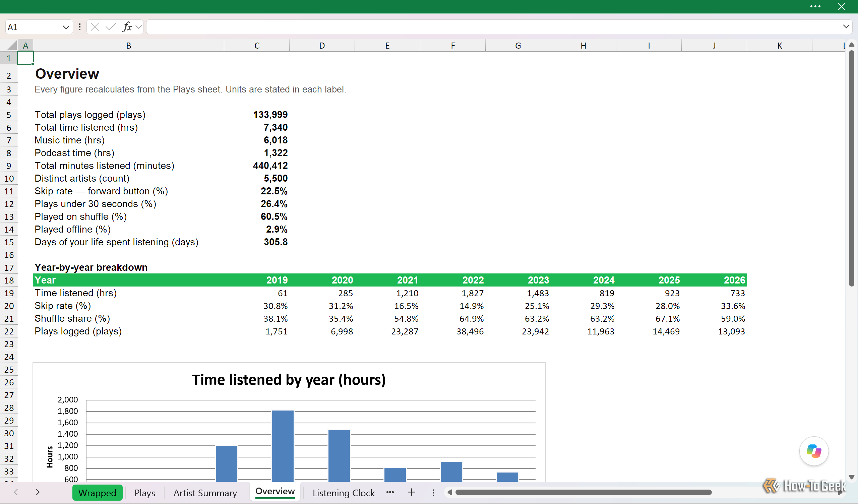Click the horizontal scrollbar thumb
This screenshot has height=504, width=858.
[583, 492]
